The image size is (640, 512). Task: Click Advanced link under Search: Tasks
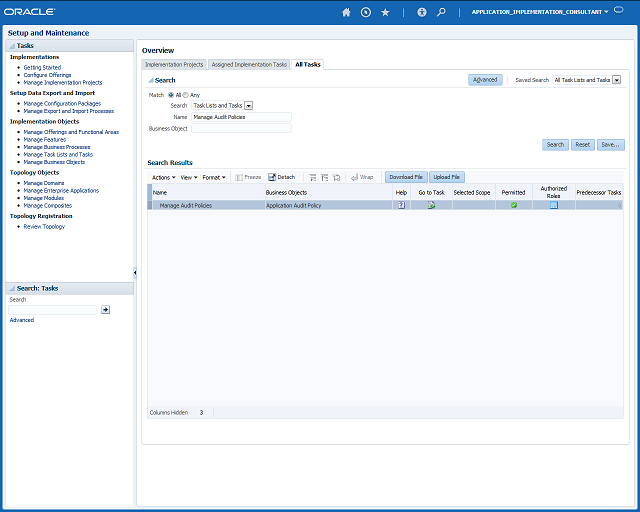tap(22, 320)
